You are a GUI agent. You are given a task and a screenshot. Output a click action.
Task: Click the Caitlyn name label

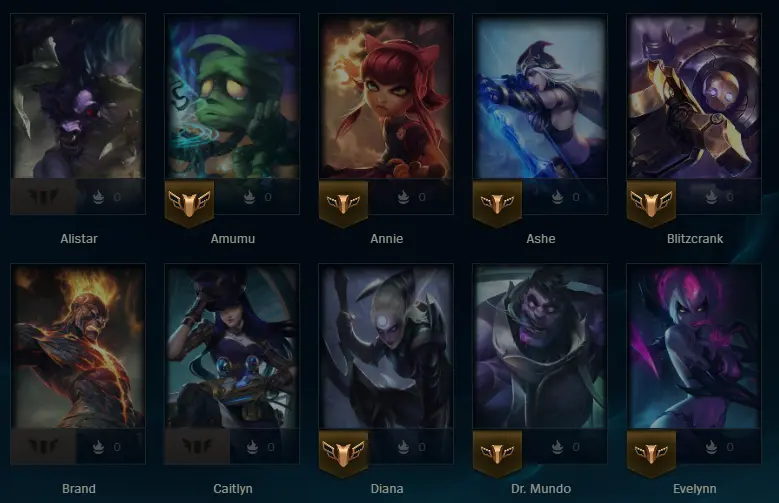(x=233, y=489)
